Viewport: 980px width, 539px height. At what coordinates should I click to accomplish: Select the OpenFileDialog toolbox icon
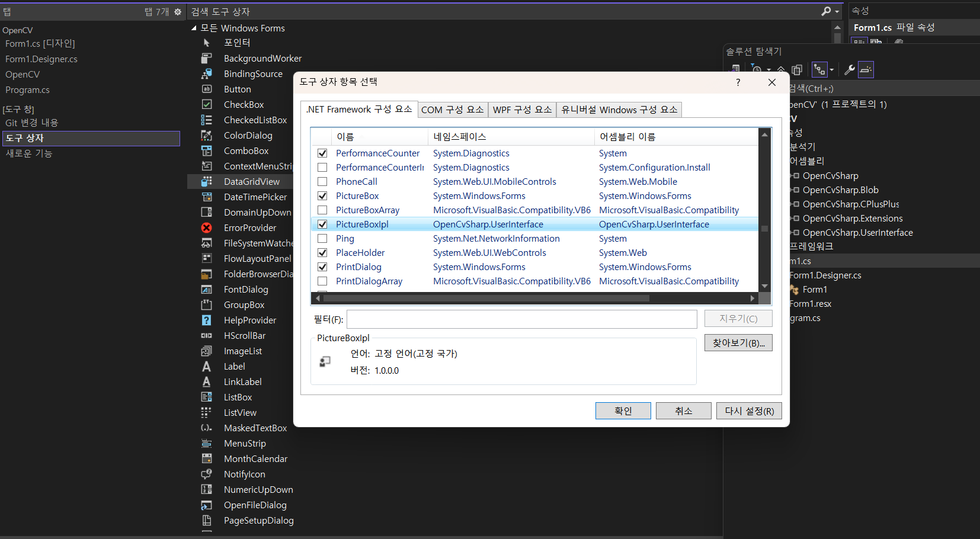pyautogui.click(x=206, y=505)
